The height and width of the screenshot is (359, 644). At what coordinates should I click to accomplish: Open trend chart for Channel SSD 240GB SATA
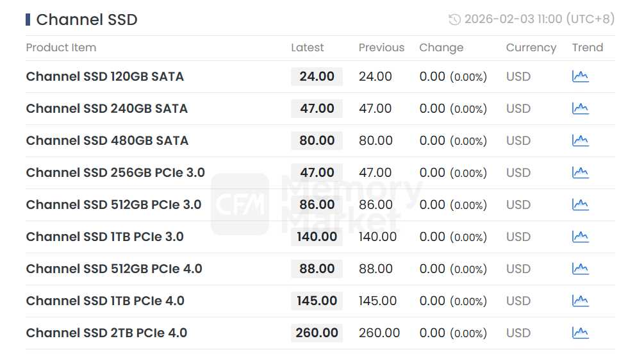[580, 109]
